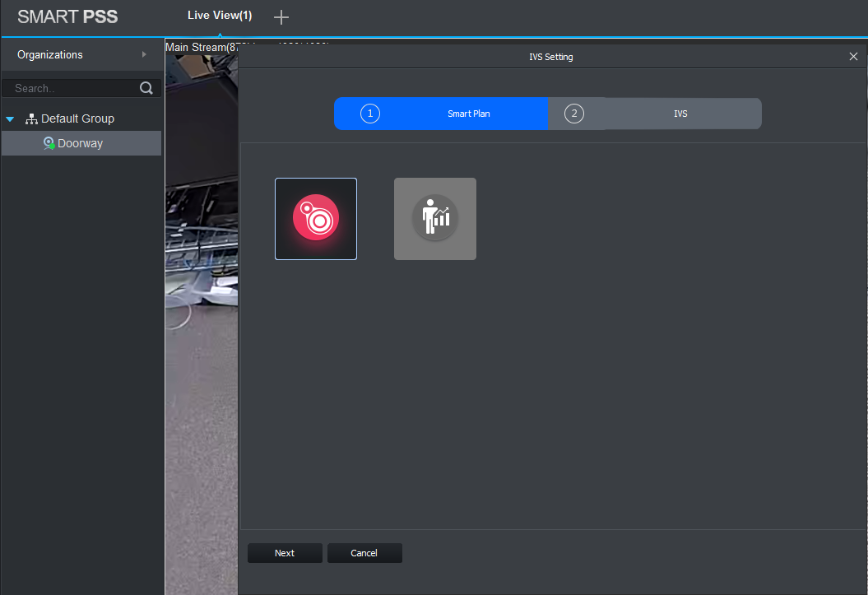Select the People Counting smart plan icon
Viewport: 868px width, 595px height.
(435, 219)
